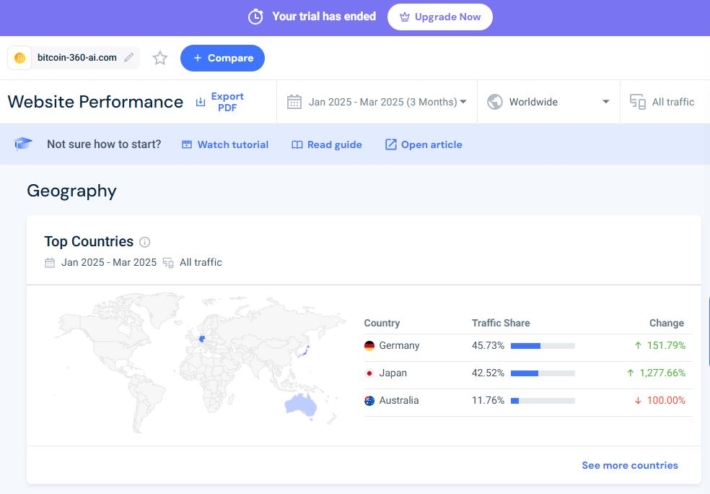The width and height of the screenshot is (710, 494).
Task: Click the 11.76% traffic share value
Action: [488, 400]
